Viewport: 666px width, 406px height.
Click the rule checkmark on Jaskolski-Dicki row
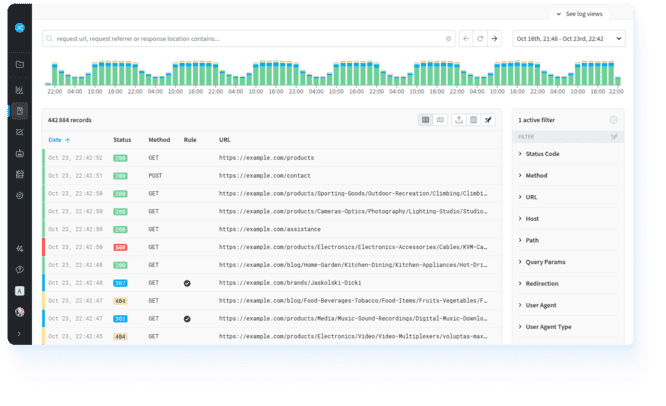187,283
